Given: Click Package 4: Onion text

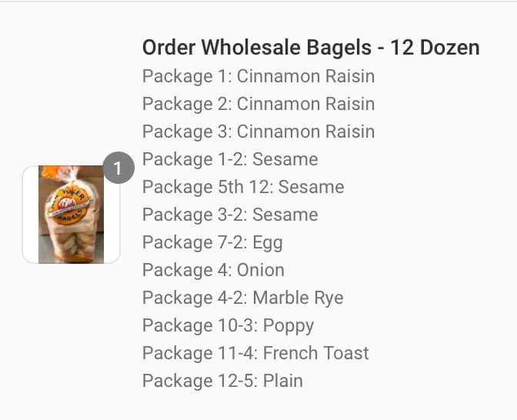Looking at the screenshot, I should pyautogui.click(x=213, y=270).
